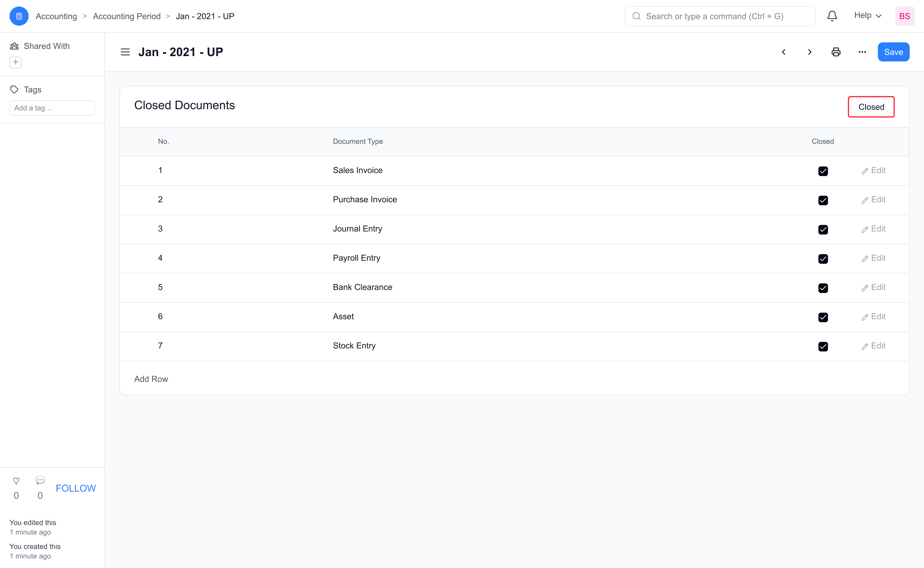Uncheck Closed for Stock Entry

click(823, 346)
